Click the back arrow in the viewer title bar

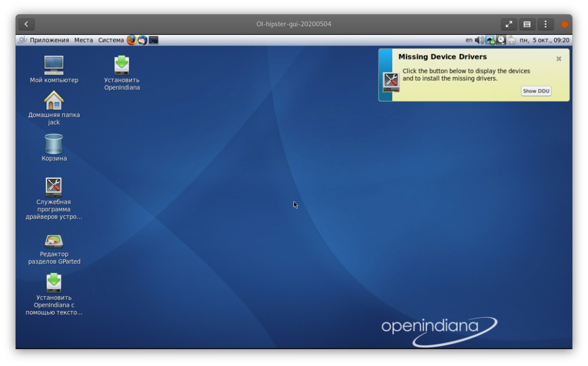pos(27,24)
